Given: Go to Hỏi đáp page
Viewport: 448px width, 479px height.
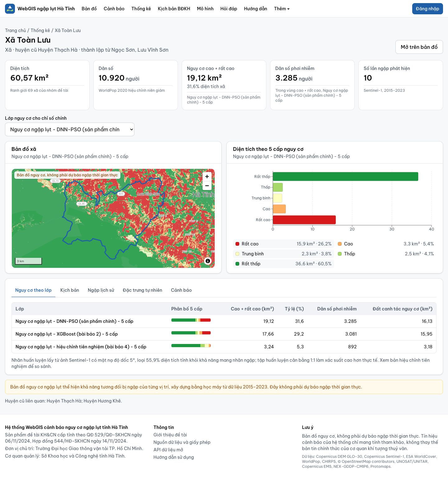Looking at the screenshot, I should [x=229, y=9].
